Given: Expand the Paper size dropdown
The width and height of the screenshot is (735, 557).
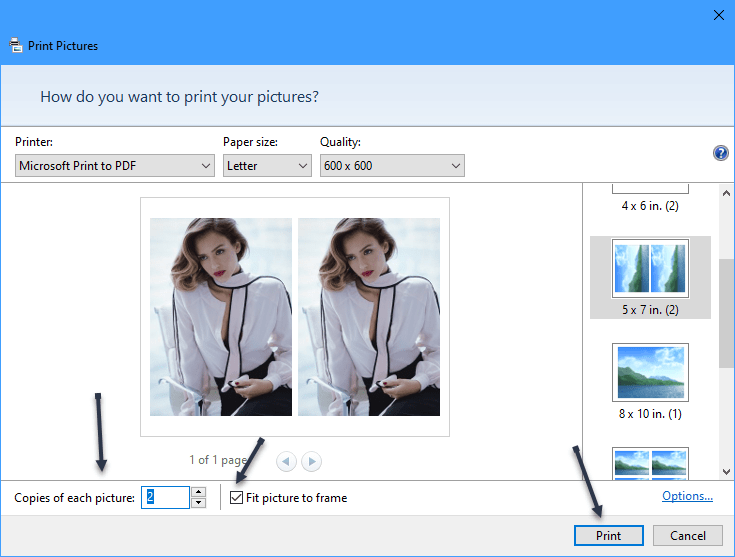Looking at the screenshot, I should click(x=267, y=166).
